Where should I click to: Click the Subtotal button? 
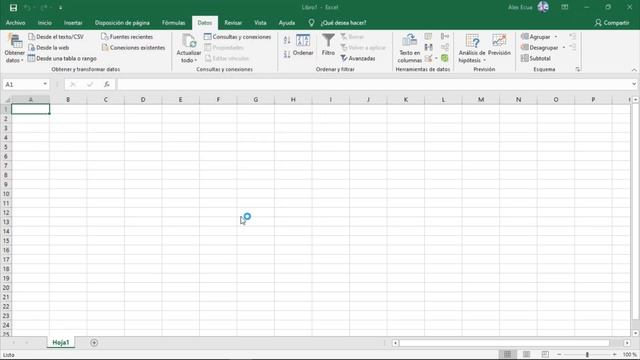pyautogui.click(x=536, y=58)
